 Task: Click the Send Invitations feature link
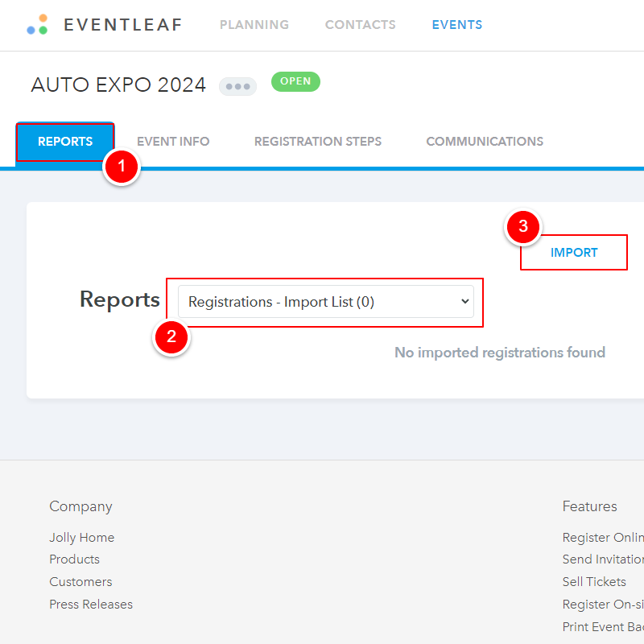pyautogui.click(x=602, y=559)
